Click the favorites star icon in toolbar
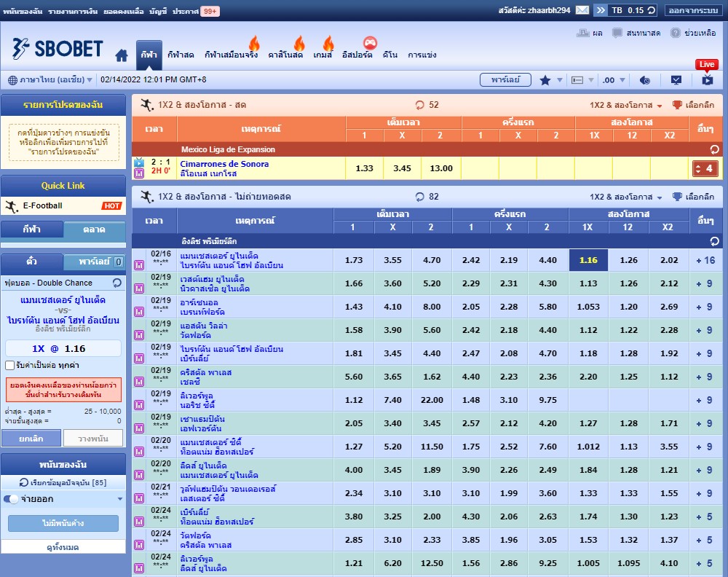Screen dimensions: 728x577 (x=545, y=80)
